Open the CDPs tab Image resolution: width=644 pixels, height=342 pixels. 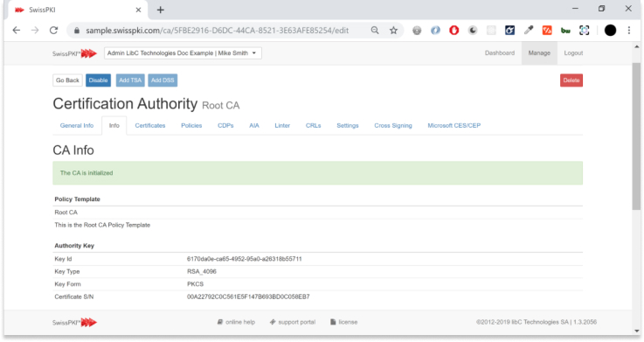225,125
